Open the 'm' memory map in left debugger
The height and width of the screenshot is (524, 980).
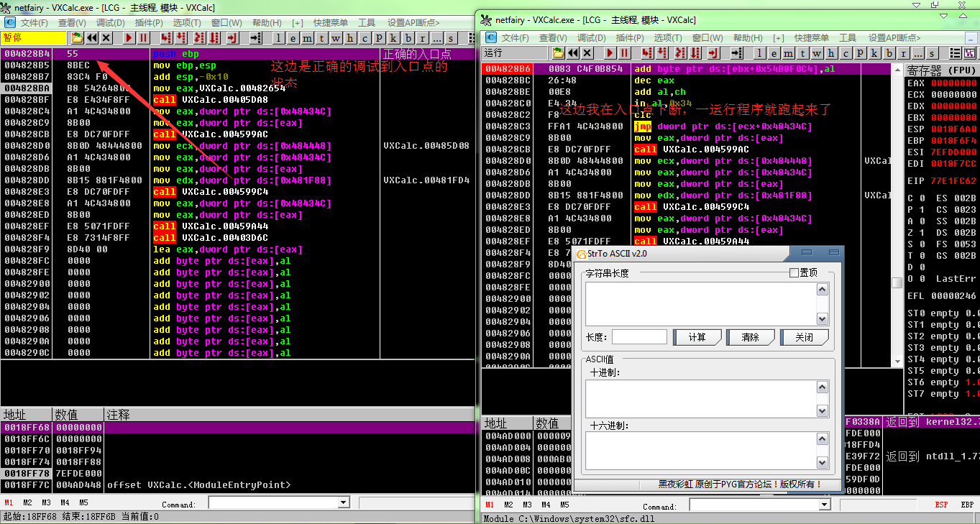tap(308, 38)
